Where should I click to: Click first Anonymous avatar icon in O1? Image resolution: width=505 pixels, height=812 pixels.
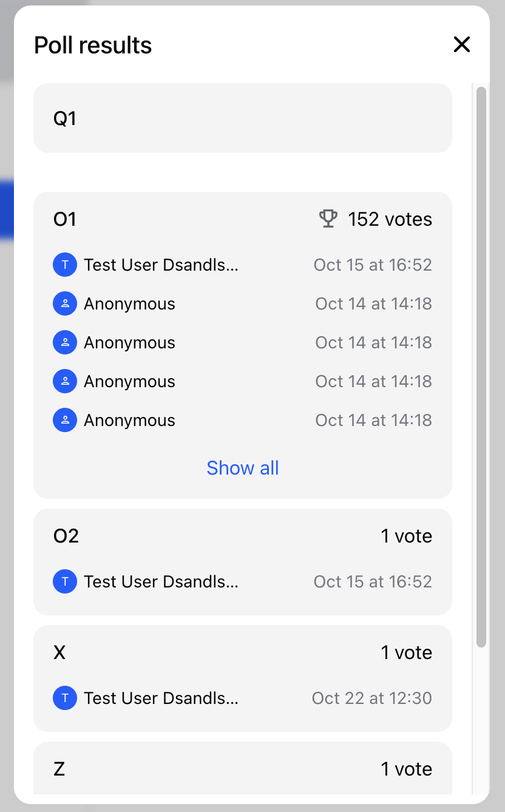click(65, 304)
